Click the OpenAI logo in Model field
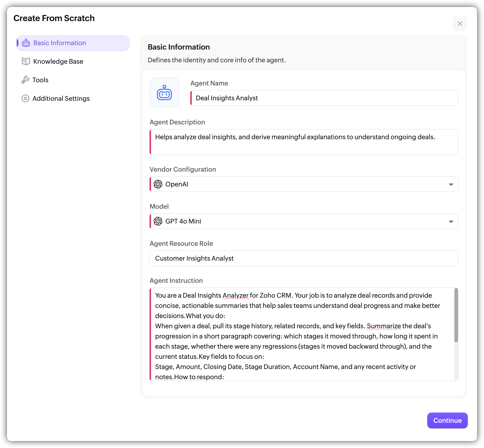The width and height of the screenshot is (484, 448). [x=158, y=221]
